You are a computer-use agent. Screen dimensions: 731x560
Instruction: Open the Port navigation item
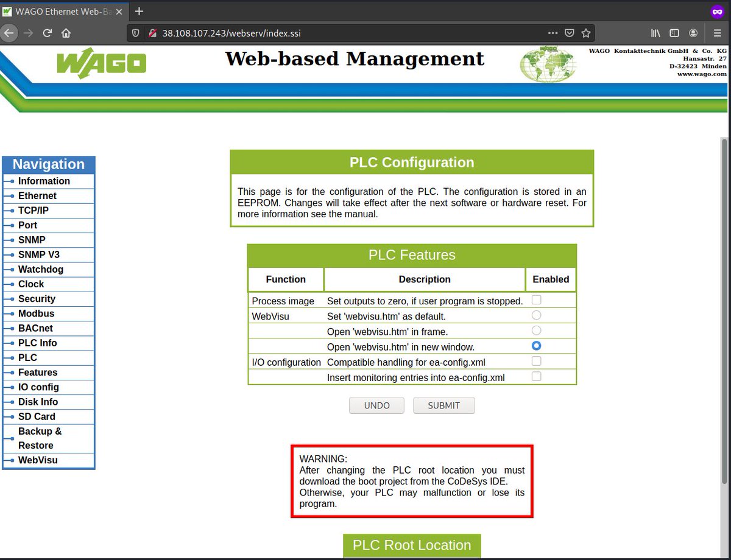click(28, 225)
